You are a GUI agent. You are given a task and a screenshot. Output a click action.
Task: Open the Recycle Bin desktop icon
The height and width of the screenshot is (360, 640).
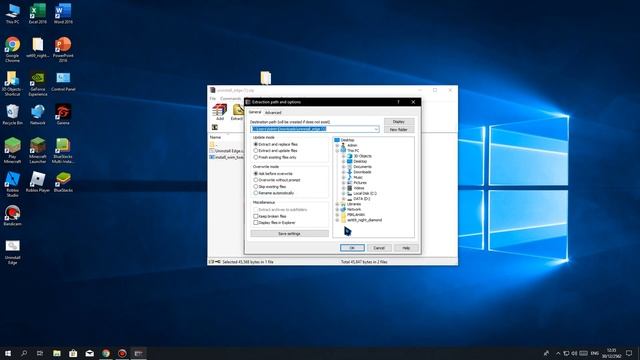tap(12, 114)
